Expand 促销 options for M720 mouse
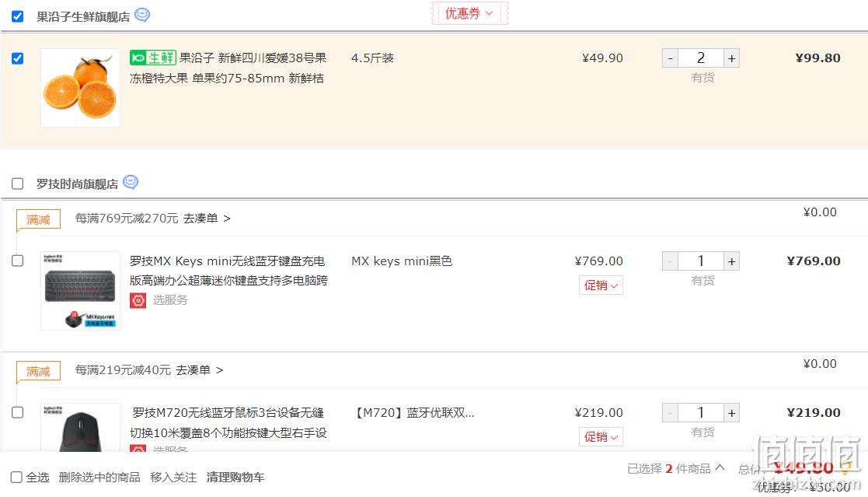The height and width of the screenshot is (497, 868). tap(601, 436)
